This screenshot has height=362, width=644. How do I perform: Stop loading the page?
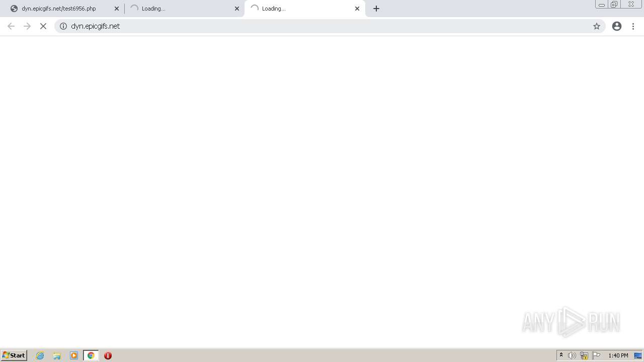43,26
